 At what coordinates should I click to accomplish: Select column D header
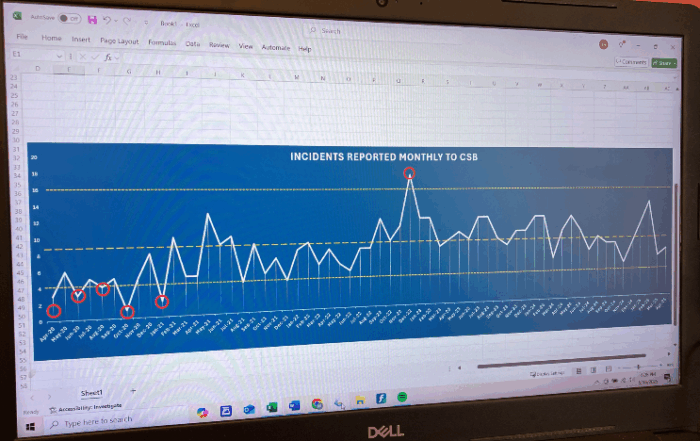pyautogui.click(x=38, y=68)
